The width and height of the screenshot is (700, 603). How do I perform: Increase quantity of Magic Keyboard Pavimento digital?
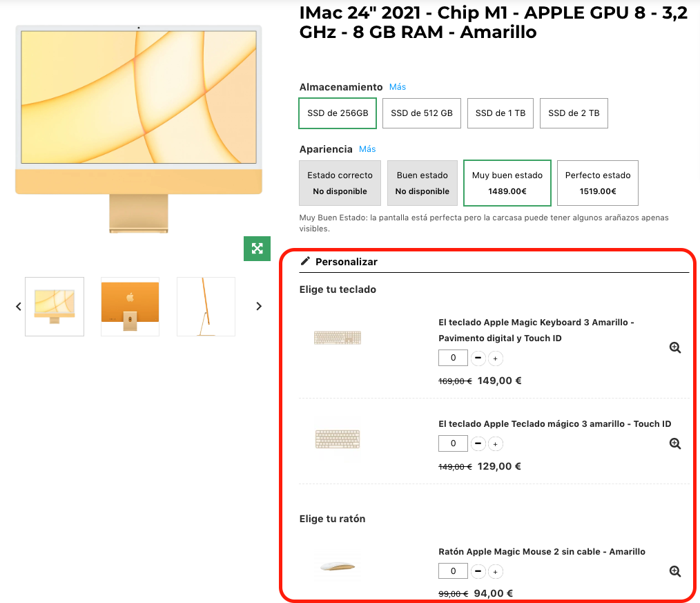(x=495, y=358)
